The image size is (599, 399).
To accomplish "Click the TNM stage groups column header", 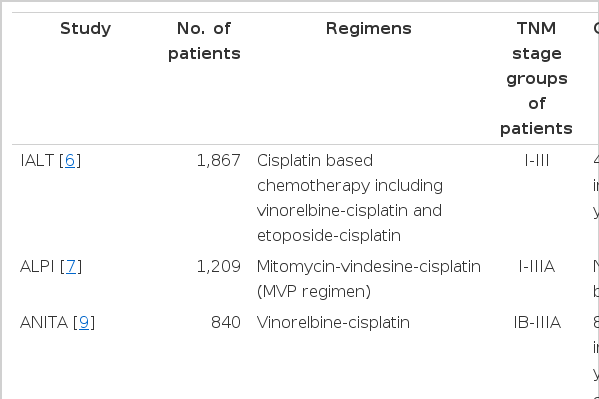I will point(536,78).
